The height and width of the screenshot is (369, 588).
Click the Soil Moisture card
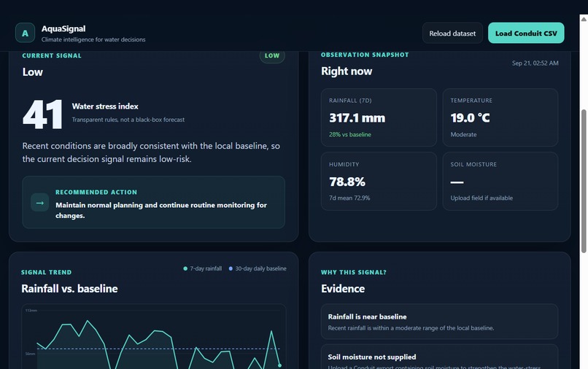pos(500,181)
